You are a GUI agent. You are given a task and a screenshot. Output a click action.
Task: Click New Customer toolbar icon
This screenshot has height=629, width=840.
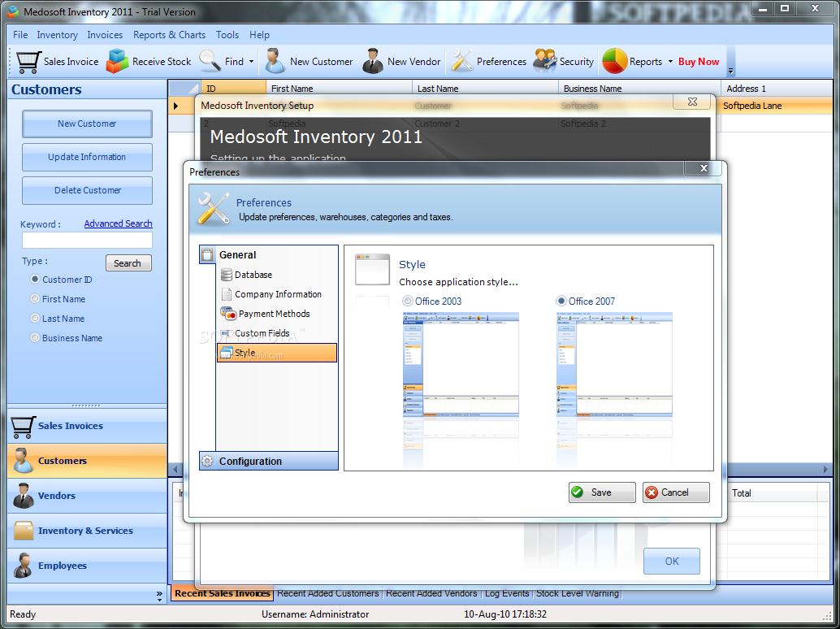pyautogui.click(x=275, y=61)
